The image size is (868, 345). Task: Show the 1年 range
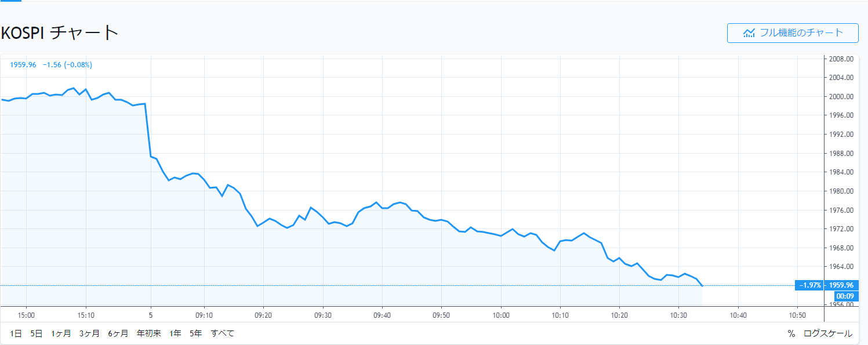click(x=175, y=333)
